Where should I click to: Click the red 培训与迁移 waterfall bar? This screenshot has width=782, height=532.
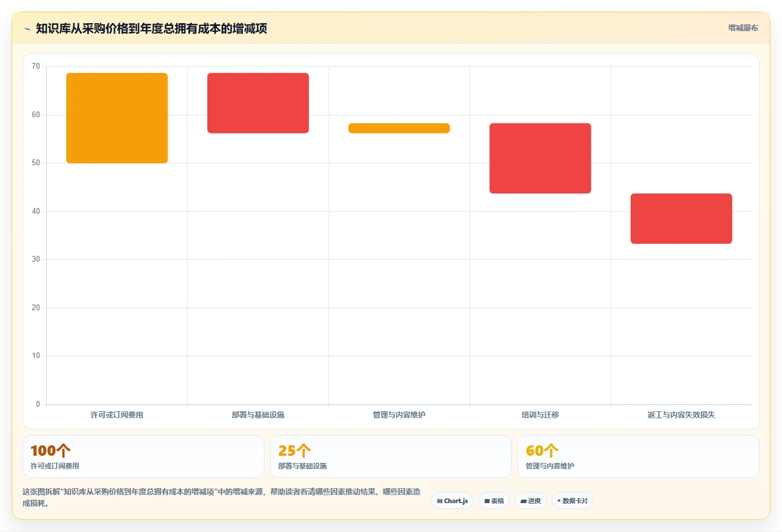540,158
